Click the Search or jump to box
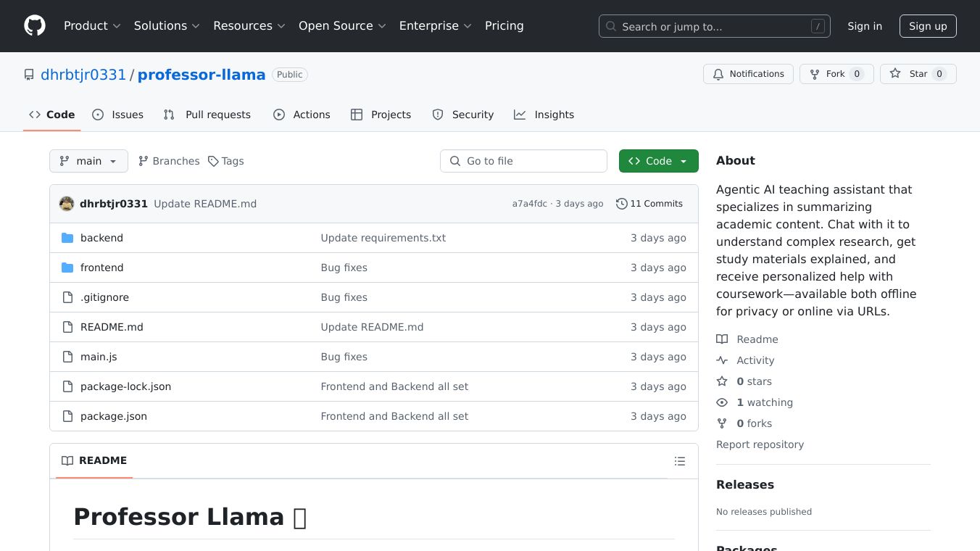 click(714, 26)
